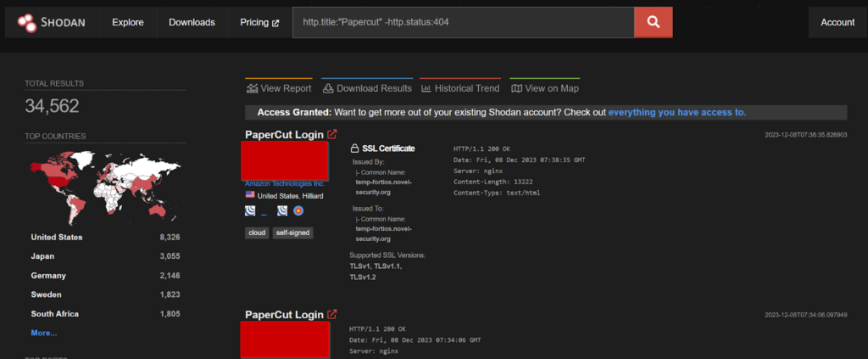Click the 'Content-Type: text/html' header line
This screenshot has height=359, width=868.
[497, 193]
